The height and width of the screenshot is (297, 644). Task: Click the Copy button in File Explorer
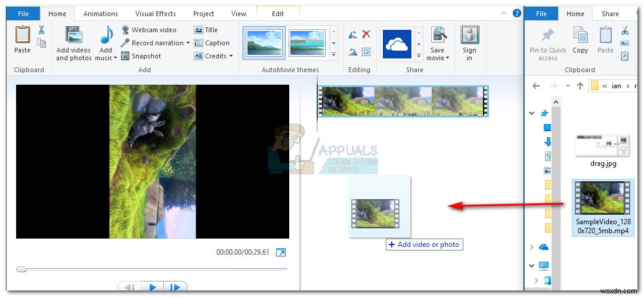(x=580, y=40)
